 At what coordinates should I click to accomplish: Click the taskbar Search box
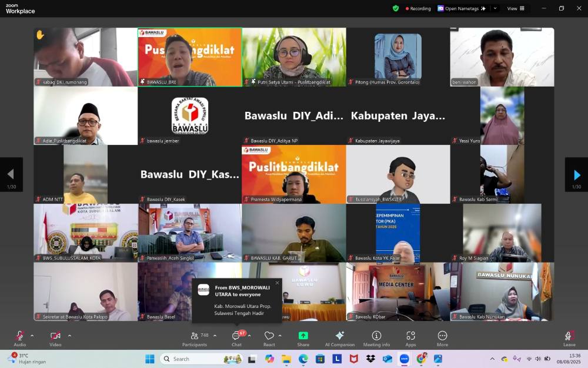(x=201, y=359)
